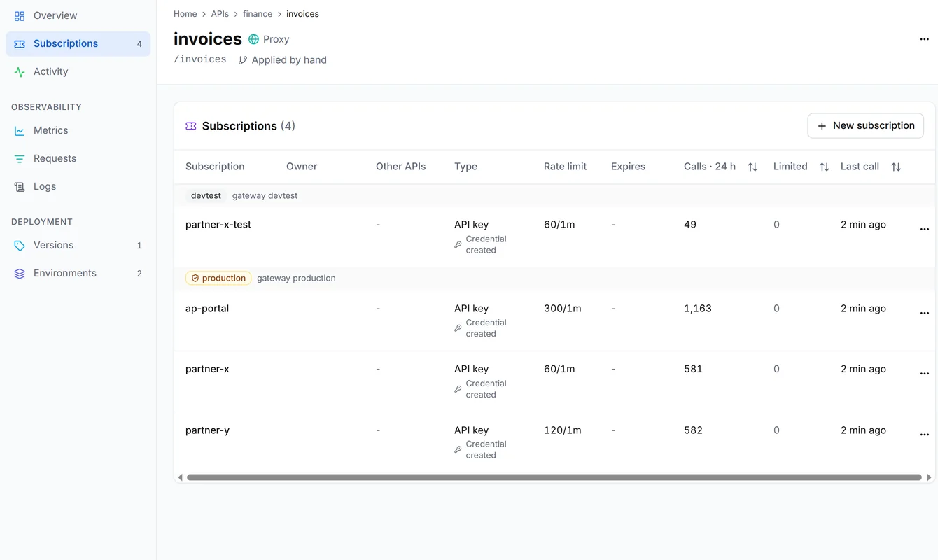Screen dimensions: 938x560
Task: Click the 300/1m rate limit value
Action: [563, 309]
